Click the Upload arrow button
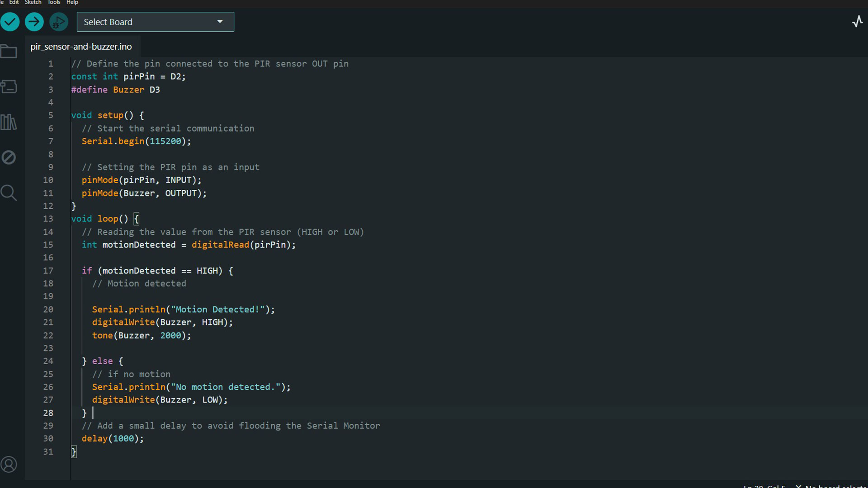868x488 pixels. (x=34, y=22)
